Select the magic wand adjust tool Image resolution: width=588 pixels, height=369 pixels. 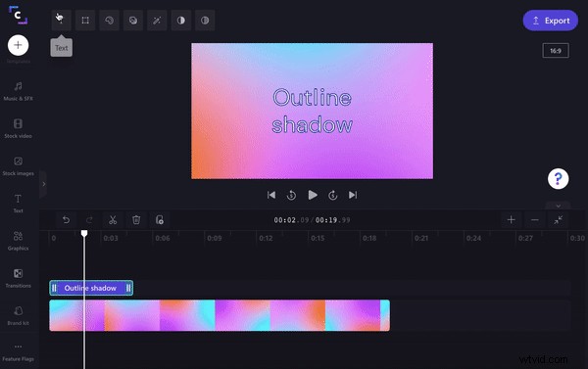(x=157, y=21)
